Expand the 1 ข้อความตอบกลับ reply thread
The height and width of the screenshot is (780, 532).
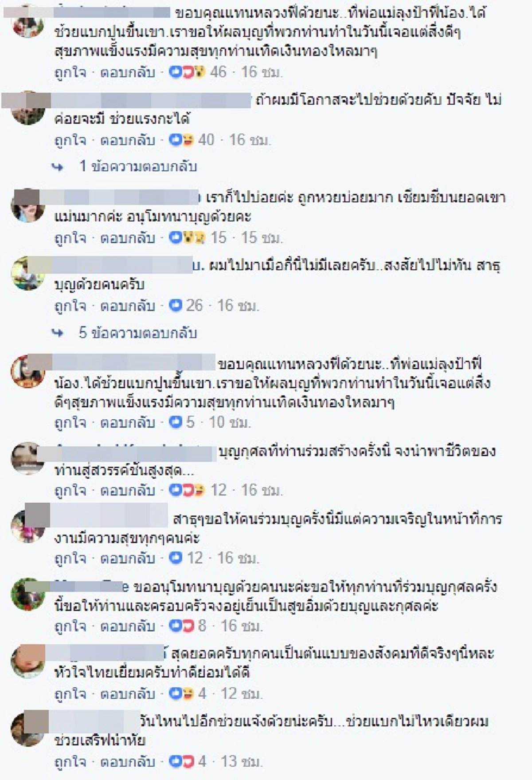pyautogui.click(x=140, y=166)
